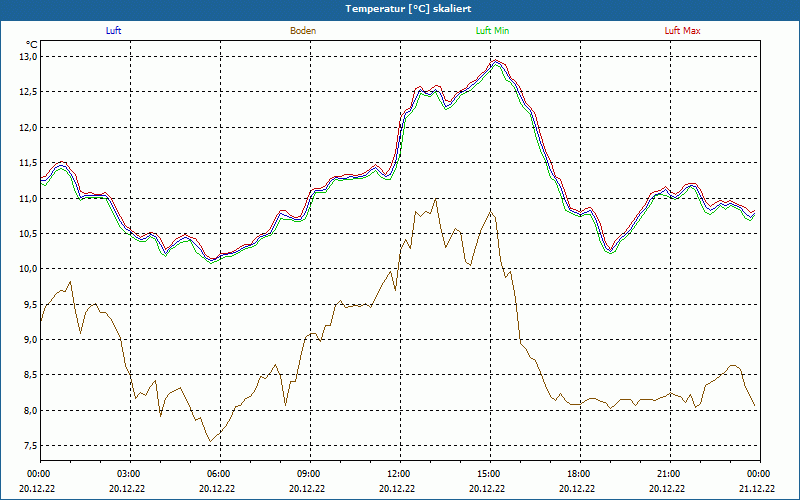
Task: Click the 18:00 time axis label
Action: (577, 474)
